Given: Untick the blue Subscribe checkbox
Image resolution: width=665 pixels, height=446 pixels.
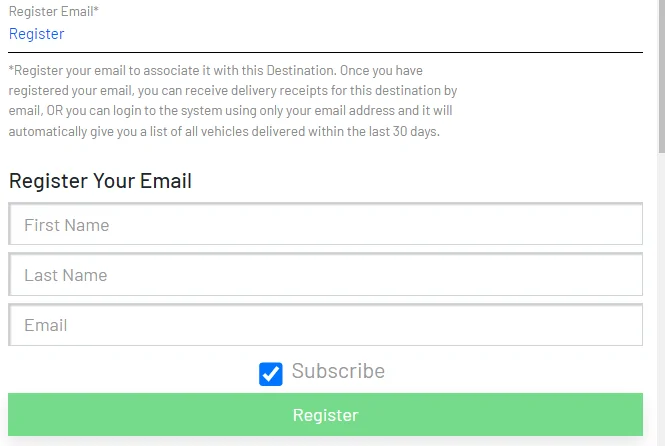Looking at the screenshot, I should click(271, 374).
